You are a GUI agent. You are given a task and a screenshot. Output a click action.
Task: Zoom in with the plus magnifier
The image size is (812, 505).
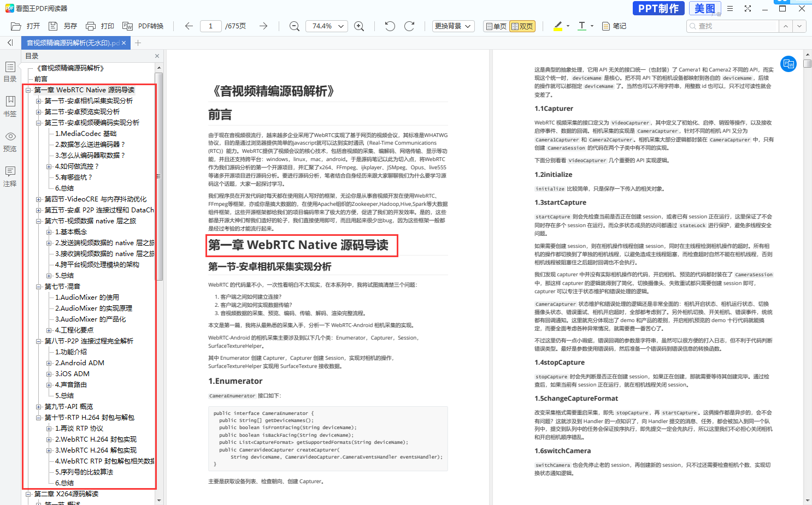(x=359, y=26)
